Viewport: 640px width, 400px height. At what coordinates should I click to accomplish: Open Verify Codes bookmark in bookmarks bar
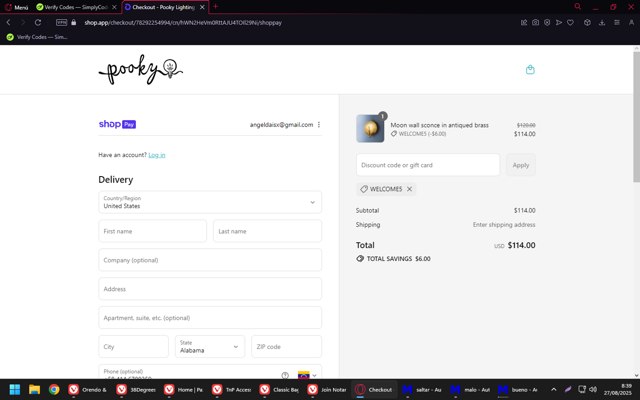37,37
